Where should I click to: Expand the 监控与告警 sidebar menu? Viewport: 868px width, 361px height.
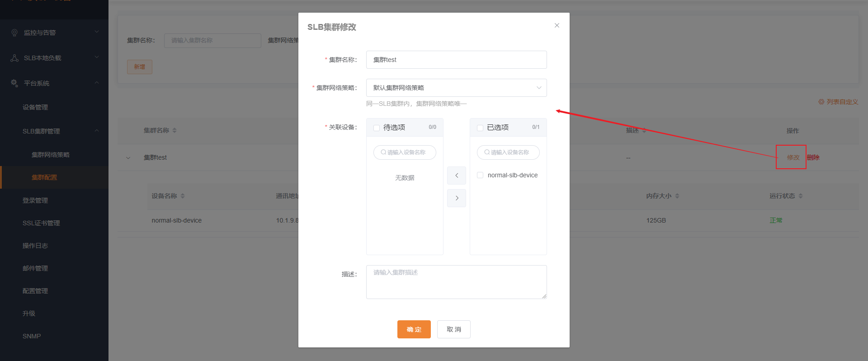(54, 33)
